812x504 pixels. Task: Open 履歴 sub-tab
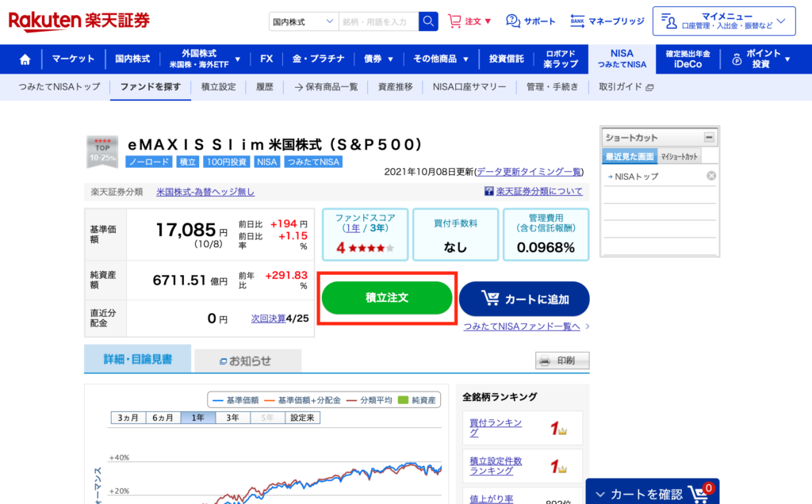tap(264, 87)
